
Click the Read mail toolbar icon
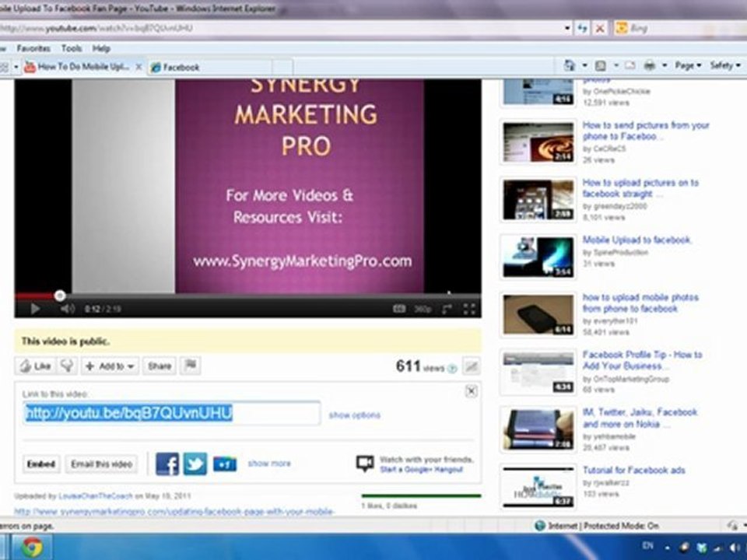(630, 65)
